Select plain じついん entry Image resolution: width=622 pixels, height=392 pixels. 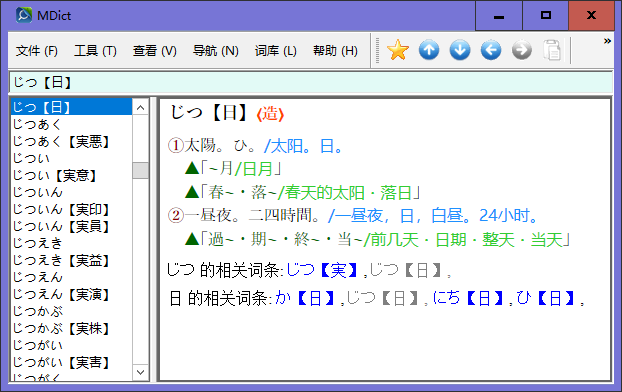tap(71, 192)
